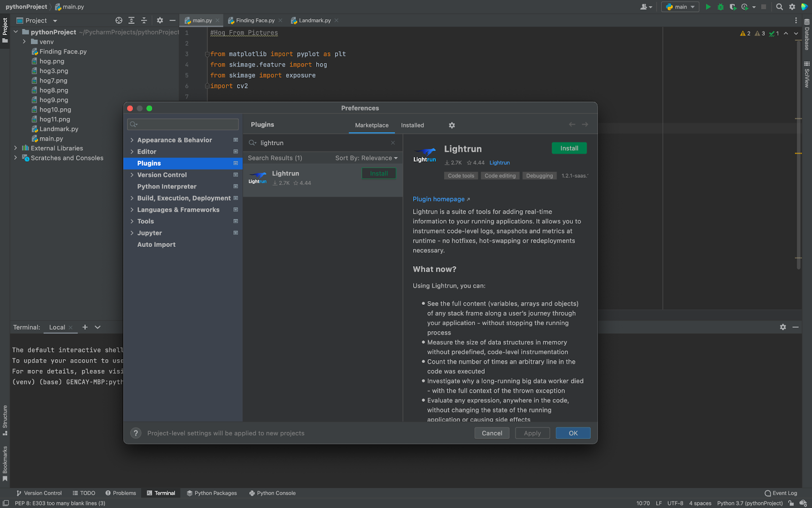The width and height of the screenshot is (812, 508).
Task: Open the Plugin homepage link
Action: 441,199
